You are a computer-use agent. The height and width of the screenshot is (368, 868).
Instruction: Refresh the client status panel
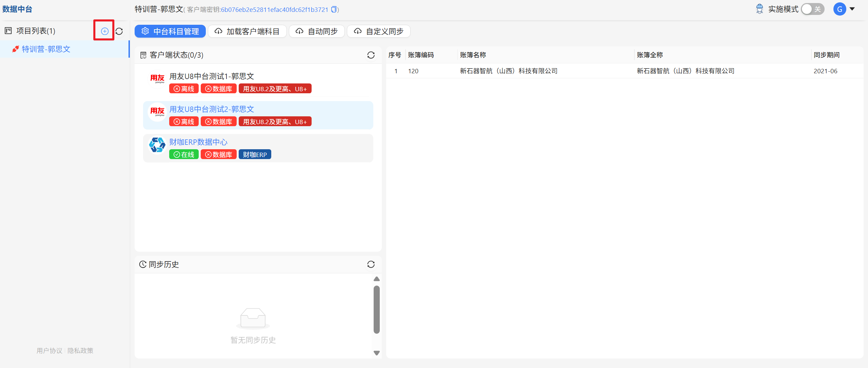(x=371, y=55)
